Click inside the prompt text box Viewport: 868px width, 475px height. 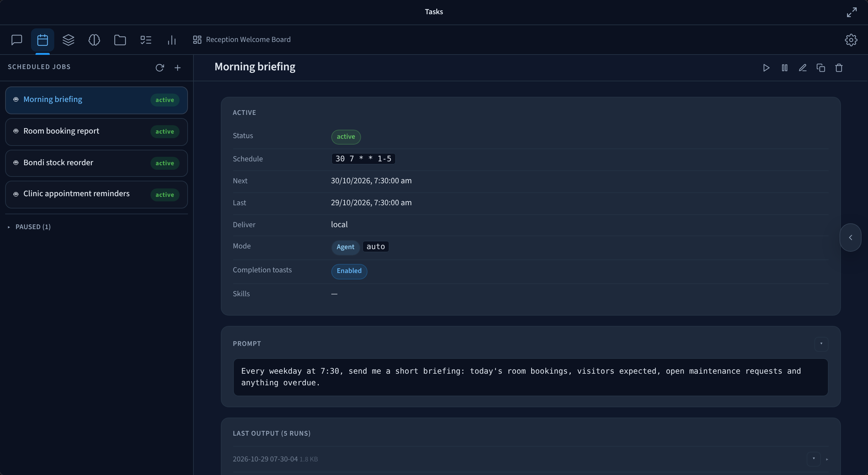click(531, 377)
